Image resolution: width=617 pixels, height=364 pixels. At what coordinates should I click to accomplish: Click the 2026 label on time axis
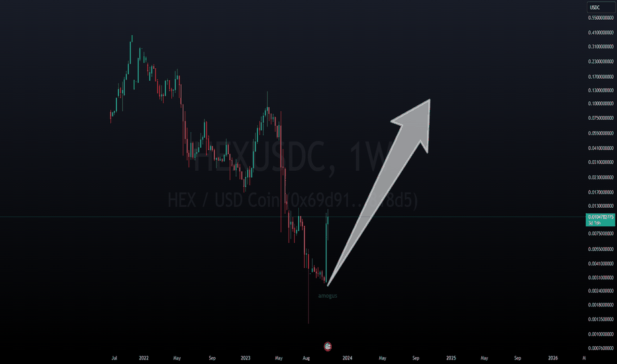553,358
